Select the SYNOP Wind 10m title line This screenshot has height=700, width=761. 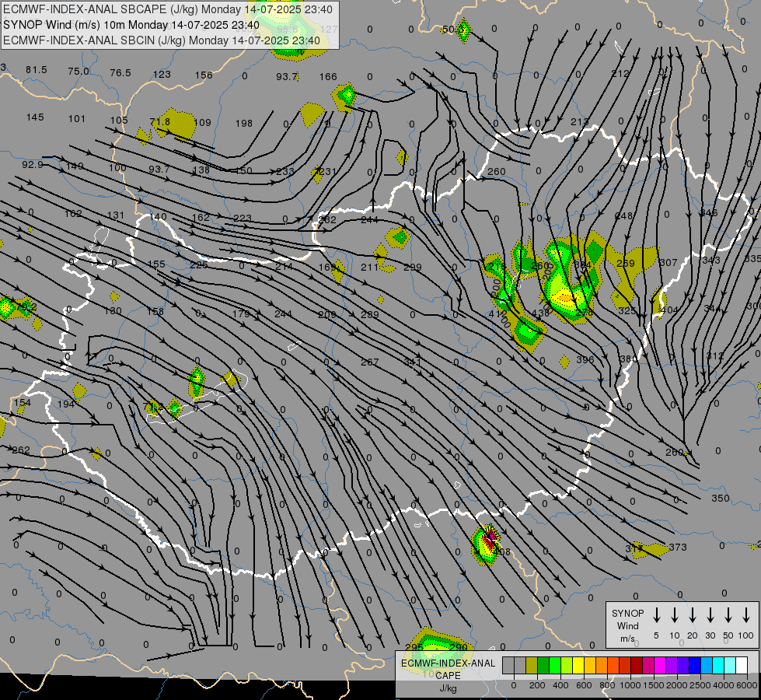131,25
